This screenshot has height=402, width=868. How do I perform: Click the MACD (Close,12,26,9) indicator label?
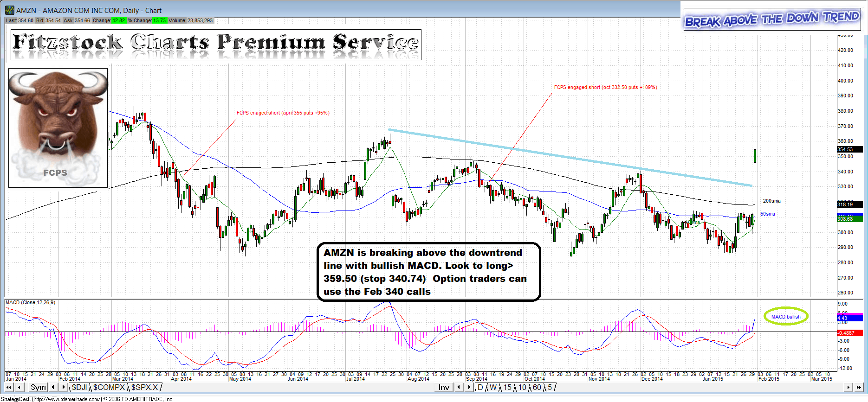pos(30,302)
